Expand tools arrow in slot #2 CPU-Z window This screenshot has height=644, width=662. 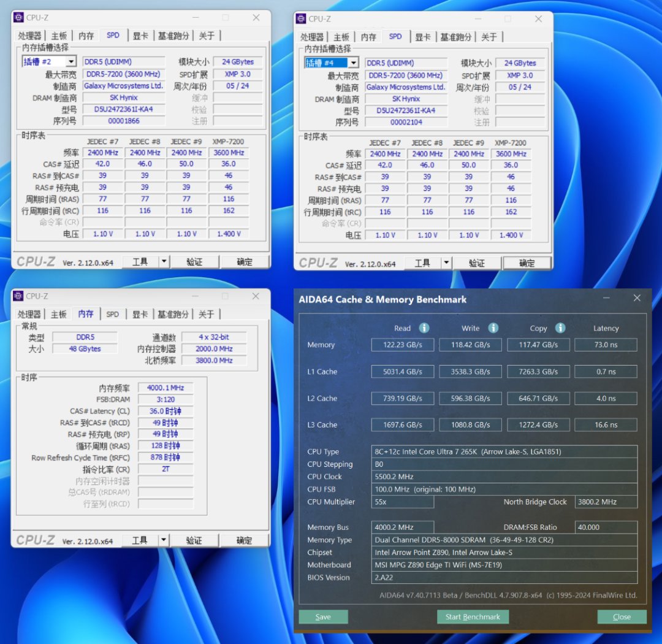pyautogui.click(x=164, y=261)
